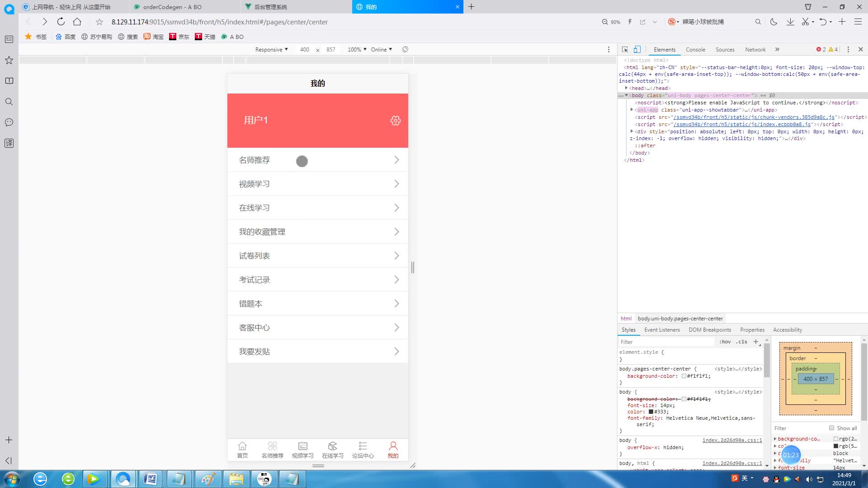Expand the hidden div style node
This screenshot has width=868, height=488.
(632, 131)
